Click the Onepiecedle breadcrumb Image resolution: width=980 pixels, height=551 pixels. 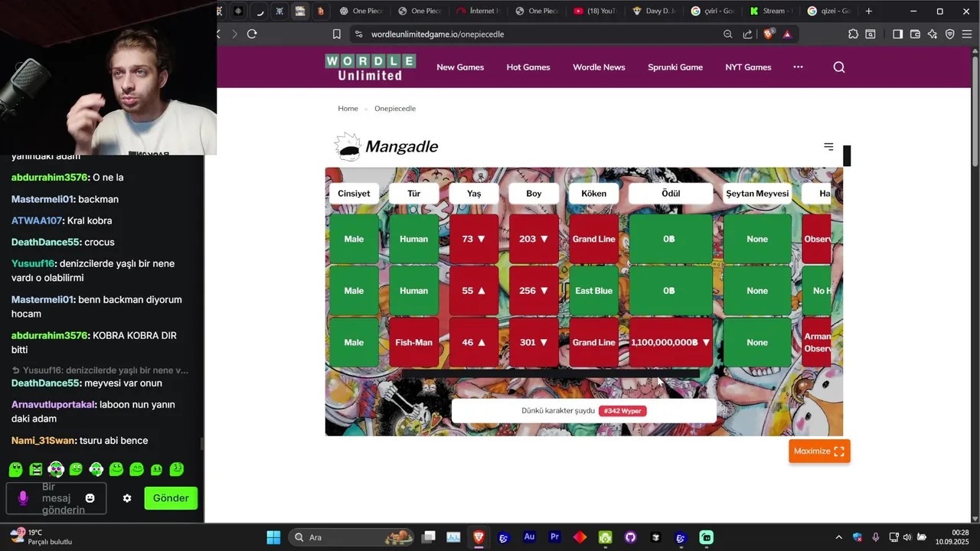395,109
